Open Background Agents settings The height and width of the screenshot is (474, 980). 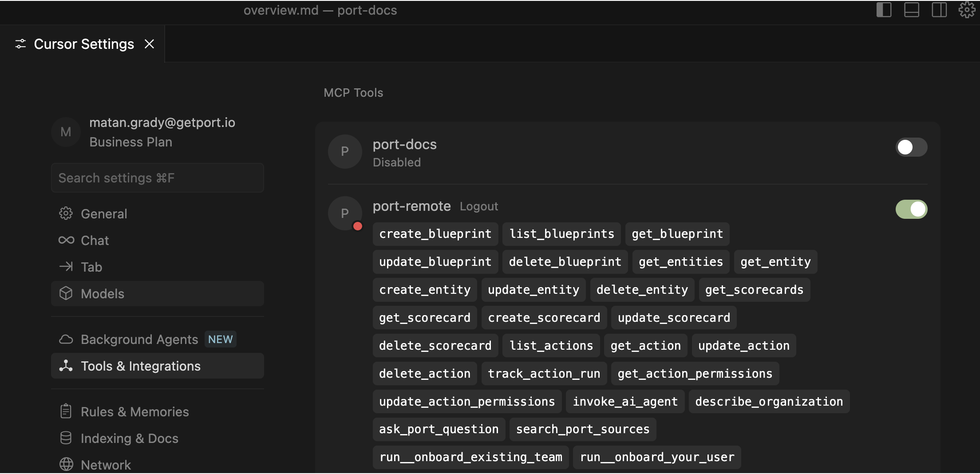139,339
